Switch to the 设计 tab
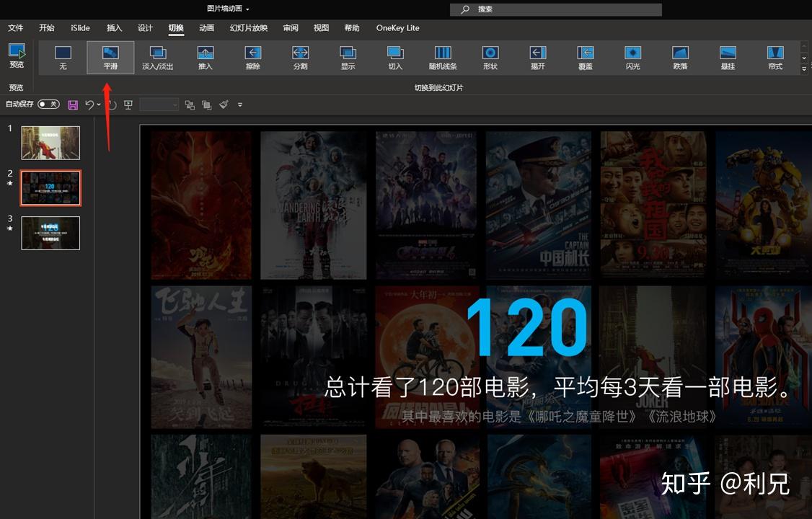 (145, 28)
